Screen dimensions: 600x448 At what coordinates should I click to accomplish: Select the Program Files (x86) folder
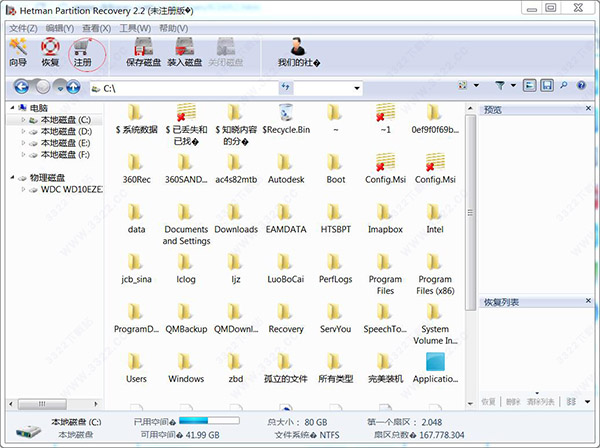click(435, 274)
